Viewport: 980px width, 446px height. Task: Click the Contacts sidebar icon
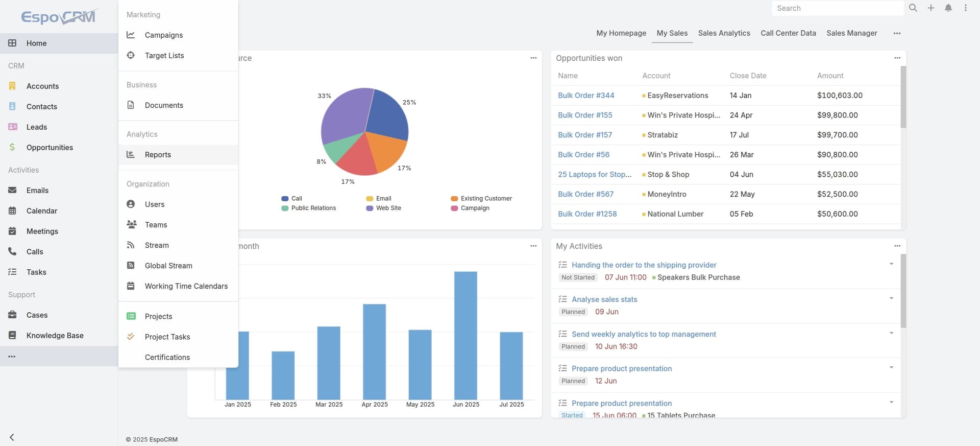click(x=12, y=106)
